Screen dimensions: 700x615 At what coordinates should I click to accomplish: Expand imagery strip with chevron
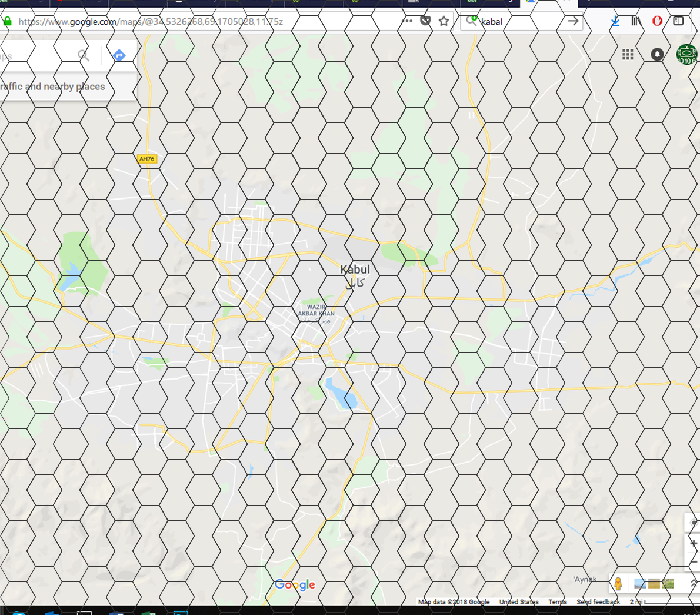pos(694,583)
